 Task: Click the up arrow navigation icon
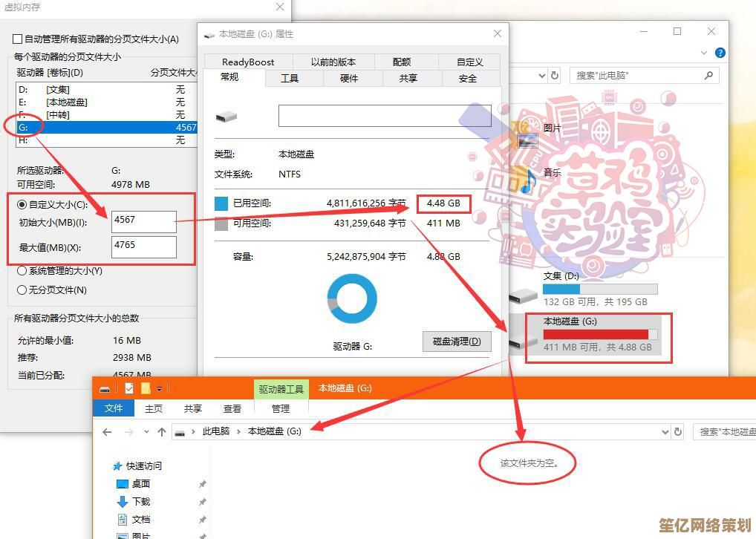pyautogui.click(x=161, y=431)
